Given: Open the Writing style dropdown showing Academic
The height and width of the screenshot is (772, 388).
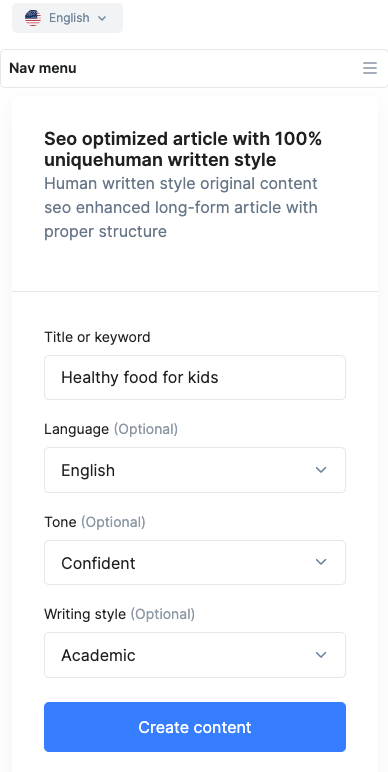Looking at the screenshot, I should tap(195, 655).
